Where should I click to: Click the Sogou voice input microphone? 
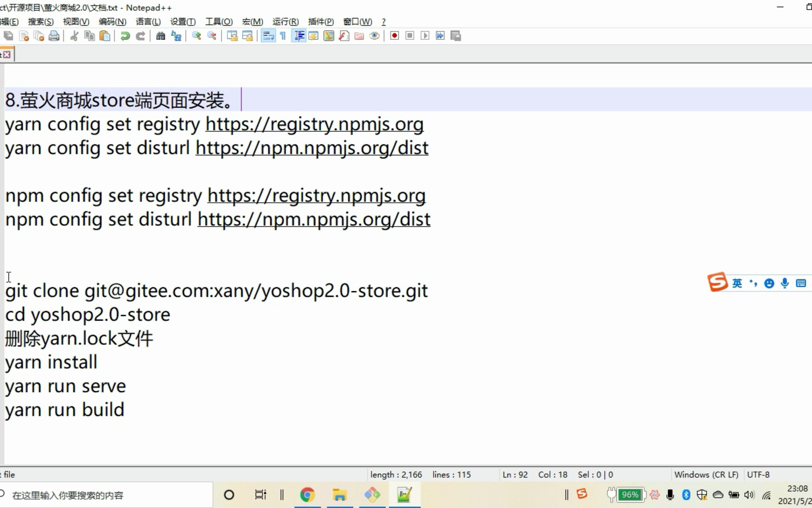785,283
